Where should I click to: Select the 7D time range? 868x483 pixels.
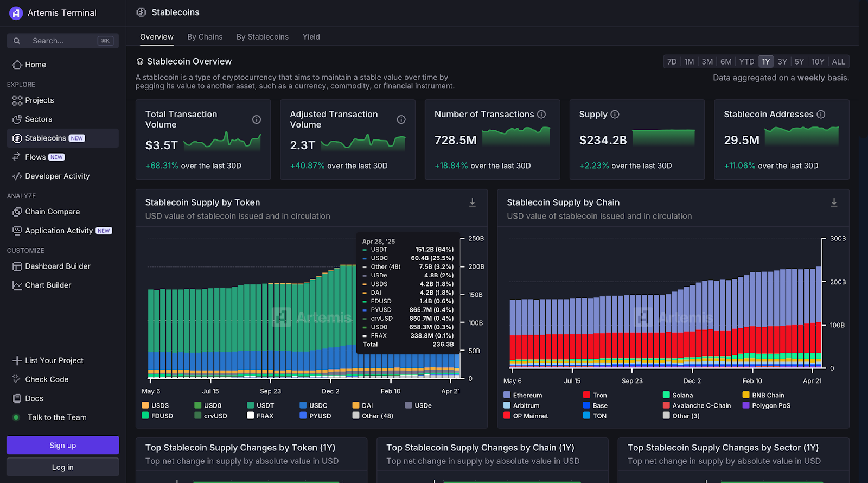click(x=672, y=62)
